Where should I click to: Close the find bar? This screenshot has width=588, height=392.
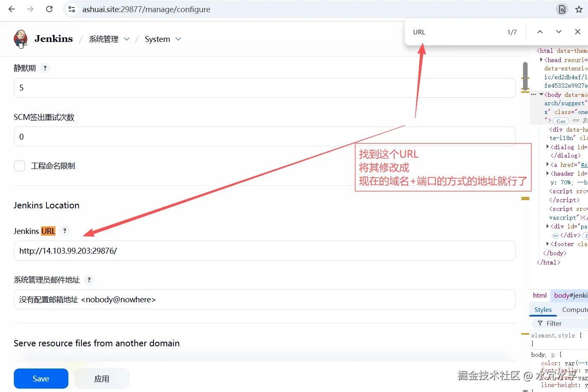[x=578, y=32]
